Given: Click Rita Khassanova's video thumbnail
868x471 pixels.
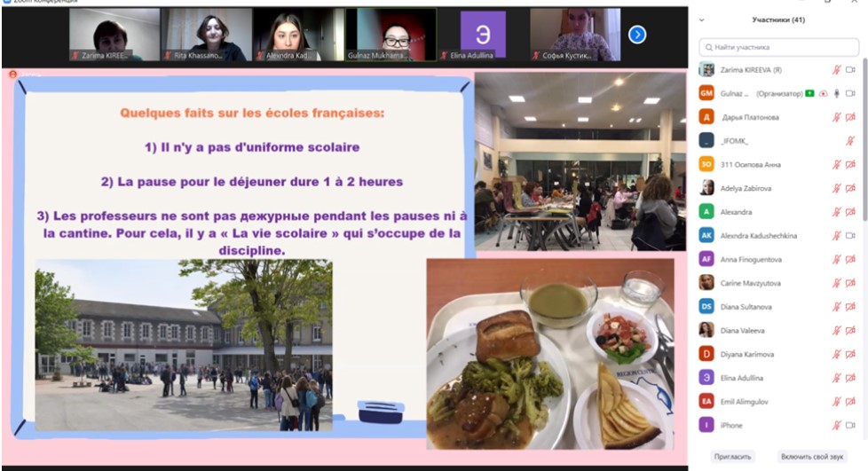Looking at the screenshot, I should pyautogui.click(x=206, y=35).
